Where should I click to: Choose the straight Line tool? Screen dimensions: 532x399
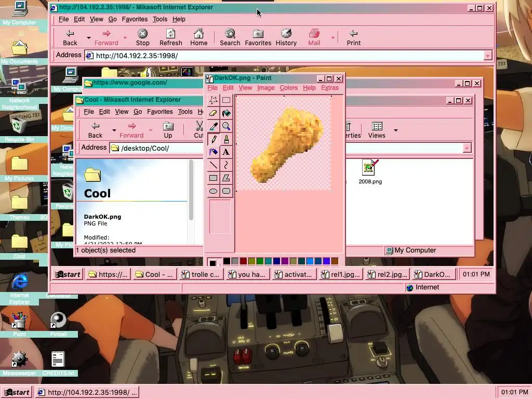click(214, 165)
